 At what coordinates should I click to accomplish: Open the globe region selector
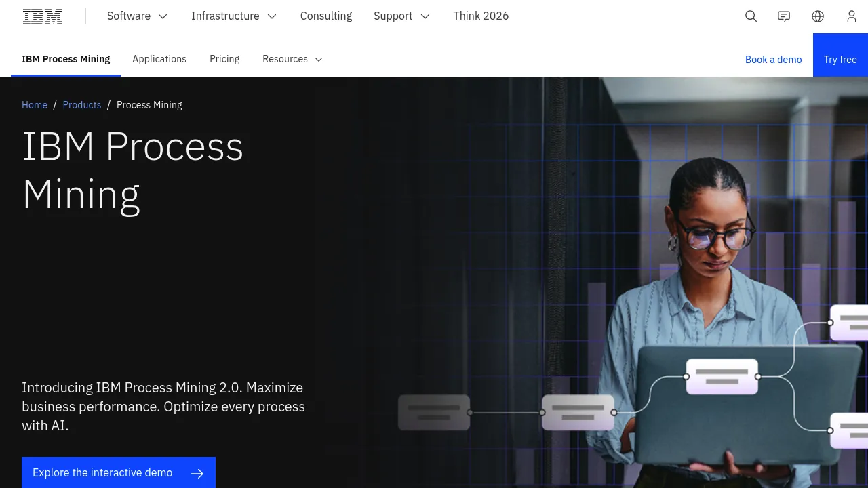click(x=818, y=16)
